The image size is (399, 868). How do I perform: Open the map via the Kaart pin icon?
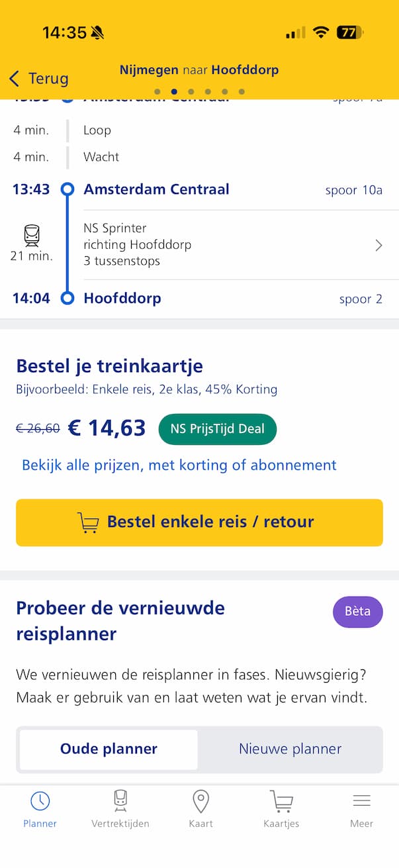(x=200, y=800)
